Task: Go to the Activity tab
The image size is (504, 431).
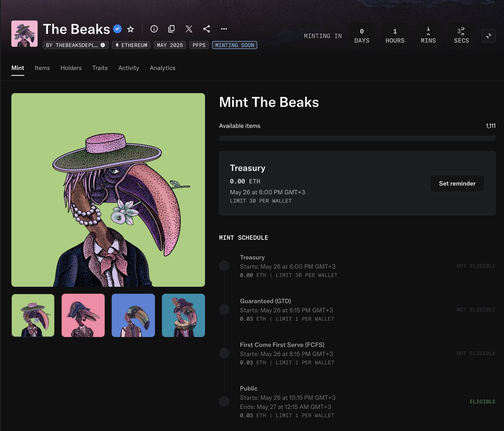Action: pyautogui.click(x=129, y=68)
